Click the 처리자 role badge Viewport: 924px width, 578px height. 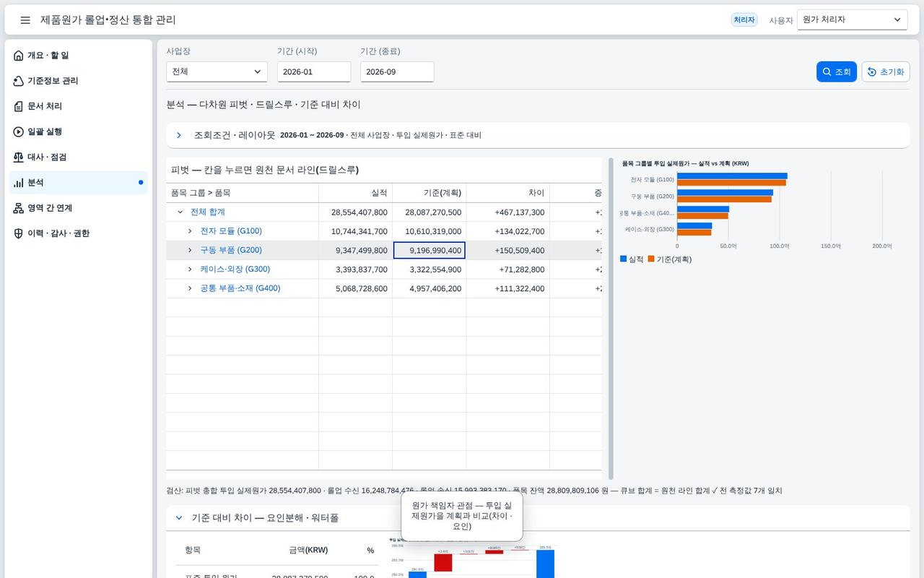(744, 20)
